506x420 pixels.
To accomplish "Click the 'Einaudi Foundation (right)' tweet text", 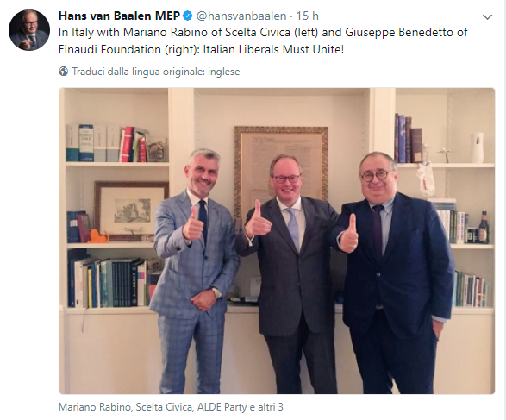I will (x=127, y=49).
